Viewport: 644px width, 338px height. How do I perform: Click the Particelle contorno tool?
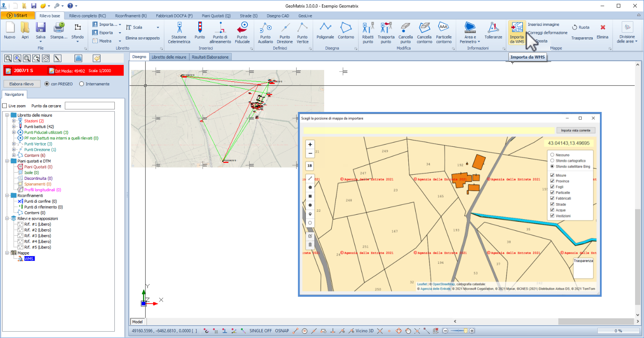click(x=444, y=32)
